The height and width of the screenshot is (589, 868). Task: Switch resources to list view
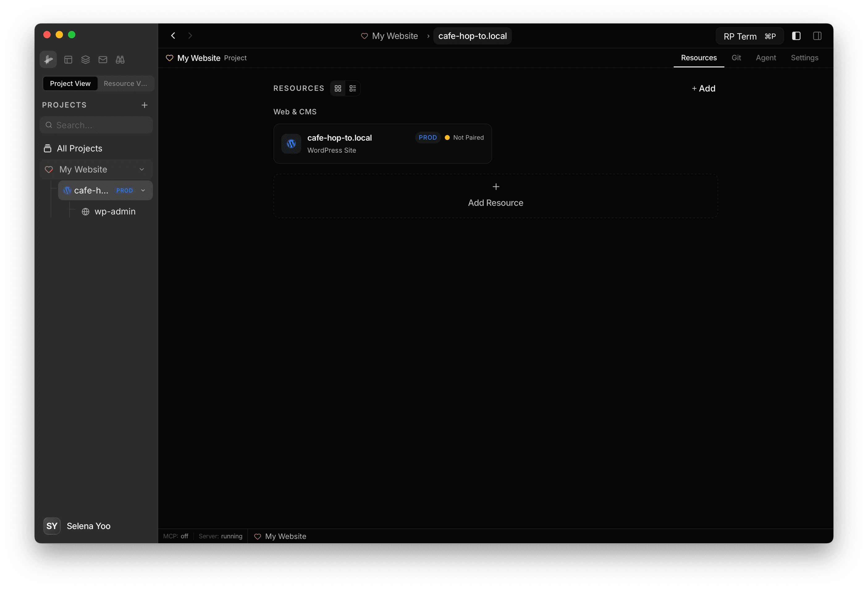tap(352, 88)
